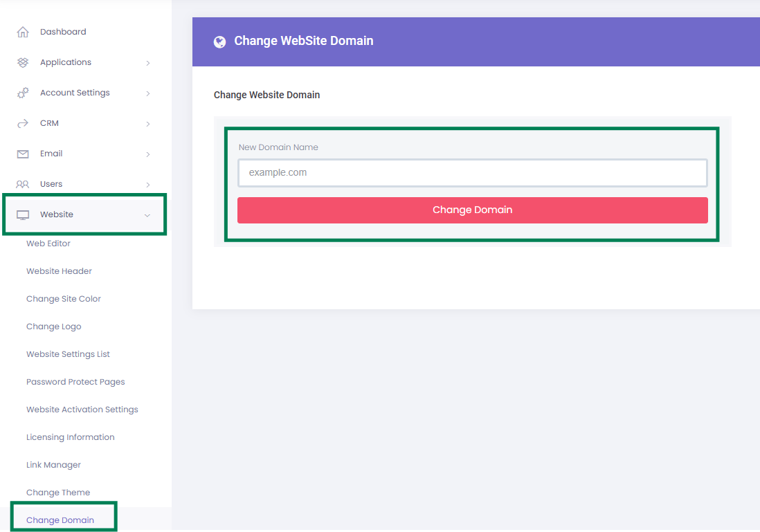Open the Web Editor menu item
Image resolution: width=760 pixels, height=532 pixels.
48,244
